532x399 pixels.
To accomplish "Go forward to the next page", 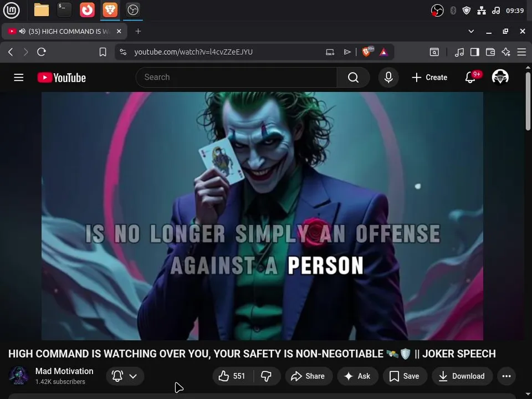I will [x=26, y=52].
